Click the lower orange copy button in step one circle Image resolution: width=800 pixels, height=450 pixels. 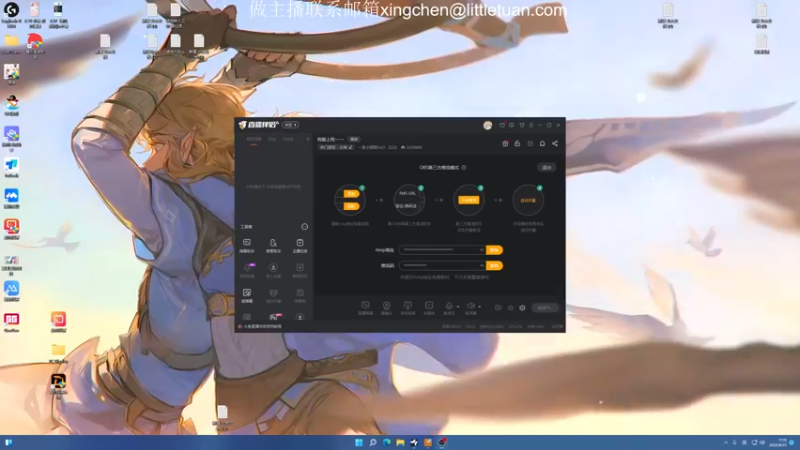[x=351, y=206]
